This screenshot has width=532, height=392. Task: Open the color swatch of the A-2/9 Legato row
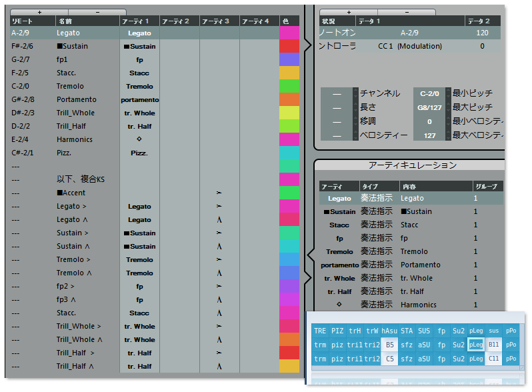coord(289,33)
